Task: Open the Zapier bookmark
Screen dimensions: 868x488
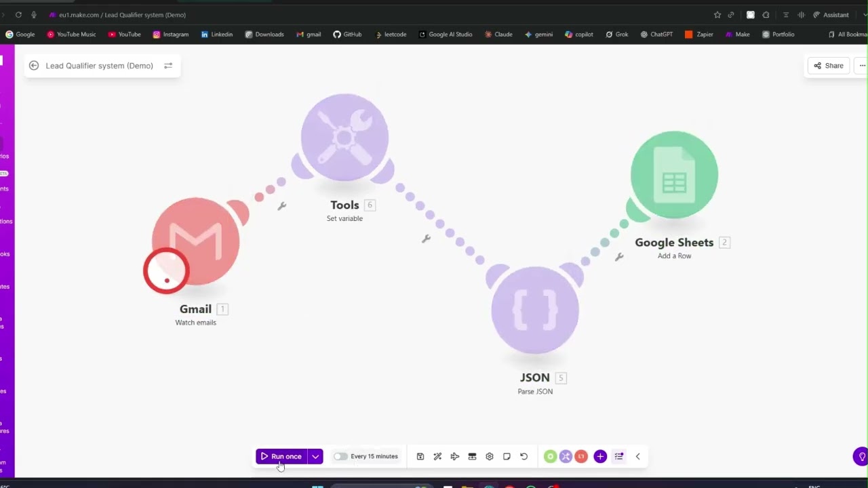Action: [x=699, y=35]
